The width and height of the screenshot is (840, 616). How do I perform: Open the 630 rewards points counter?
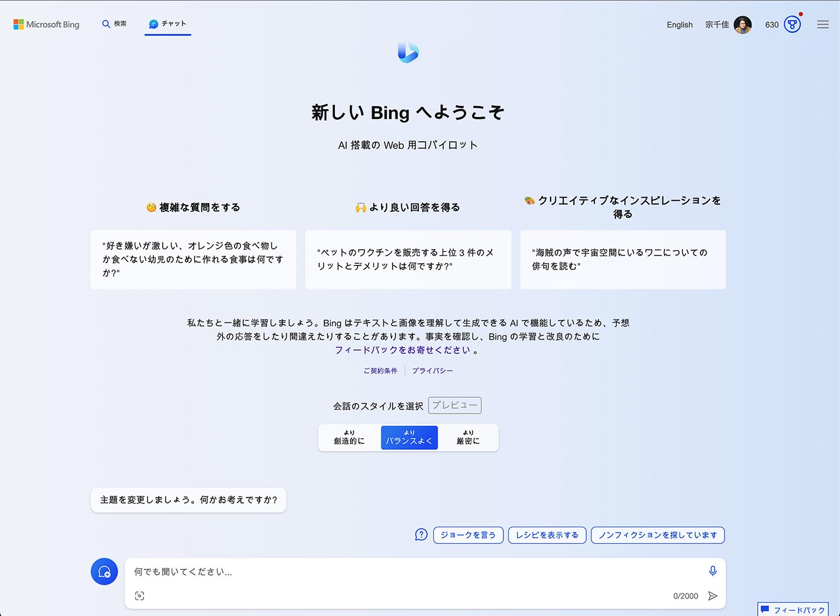coord(772,24)
